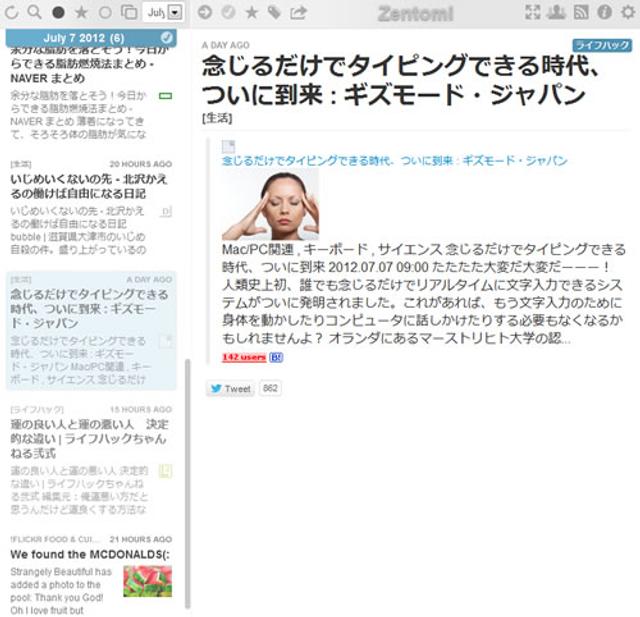This screenshot has width=640, height=617.
Task: Open search with the magnifier icon
Action: 34,12
